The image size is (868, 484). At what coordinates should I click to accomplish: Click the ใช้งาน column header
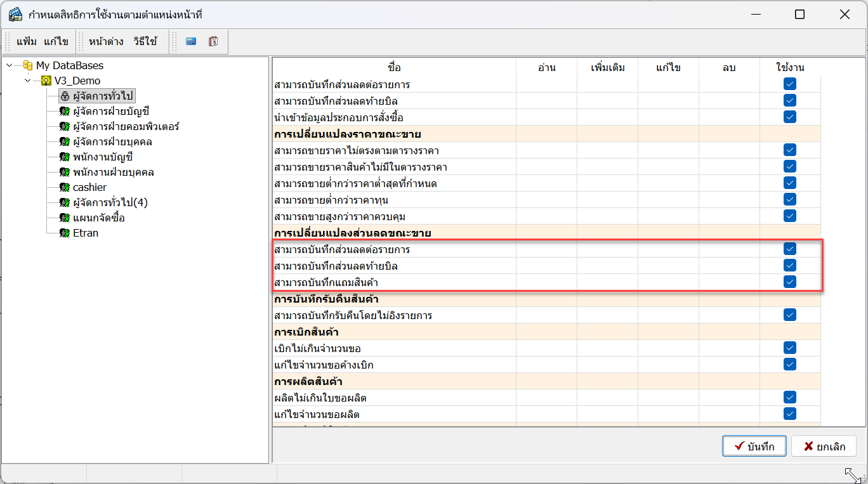click(x=790, y=67)
